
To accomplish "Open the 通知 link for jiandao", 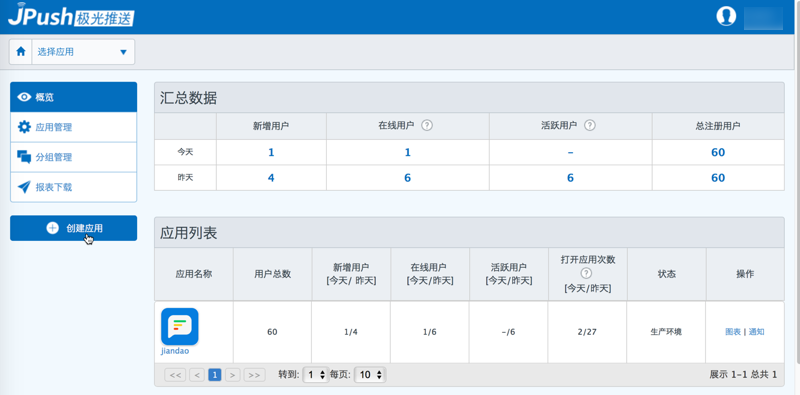I will [757, 332].
